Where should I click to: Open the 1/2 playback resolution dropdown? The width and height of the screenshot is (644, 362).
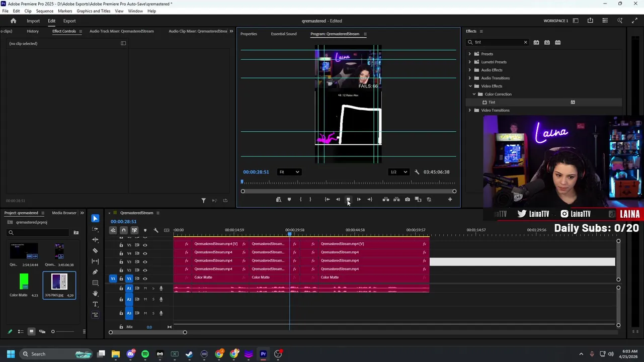coord(399,172)
